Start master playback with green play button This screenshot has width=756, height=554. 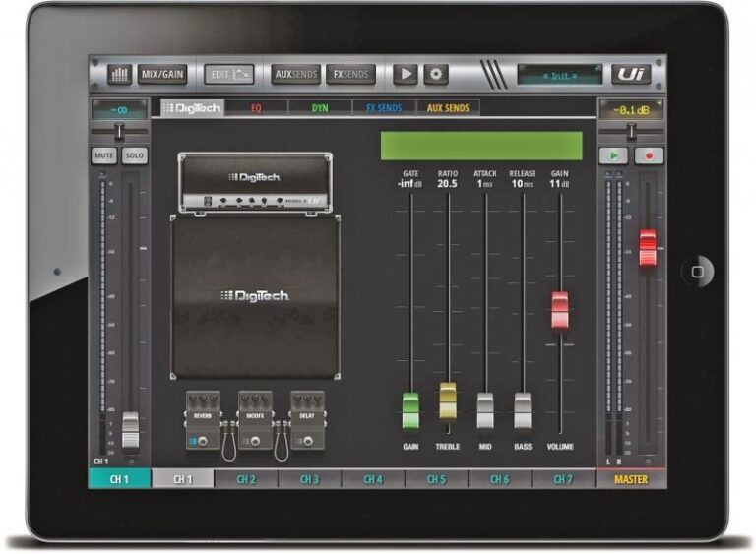(x=614, y=155)
